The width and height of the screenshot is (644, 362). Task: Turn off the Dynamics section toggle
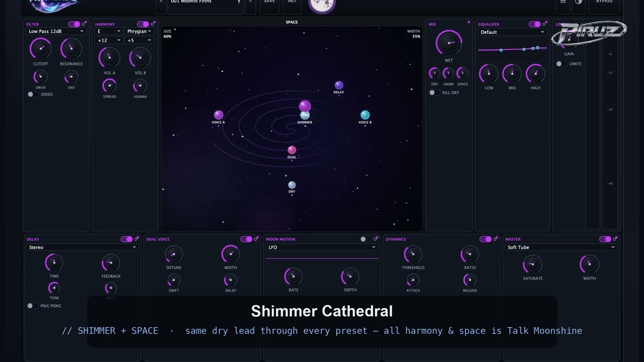(x=486, y=239)
